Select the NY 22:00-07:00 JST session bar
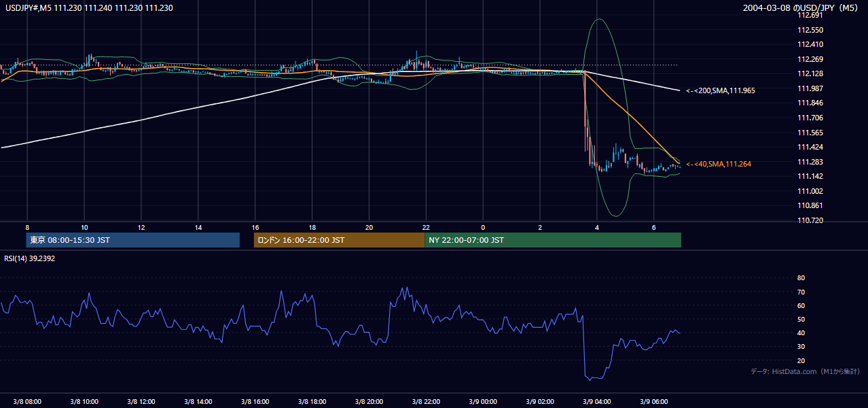 click(553, 240)
